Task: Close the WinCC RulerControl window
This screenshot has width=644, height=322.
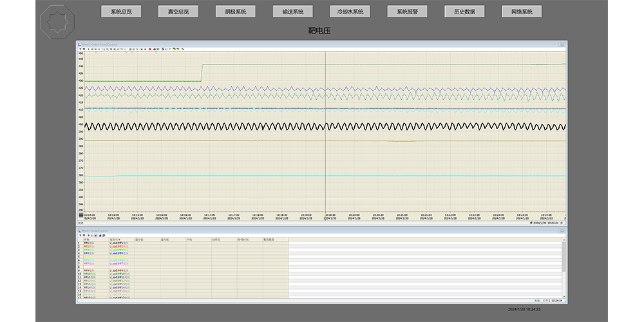Action: 562,231
